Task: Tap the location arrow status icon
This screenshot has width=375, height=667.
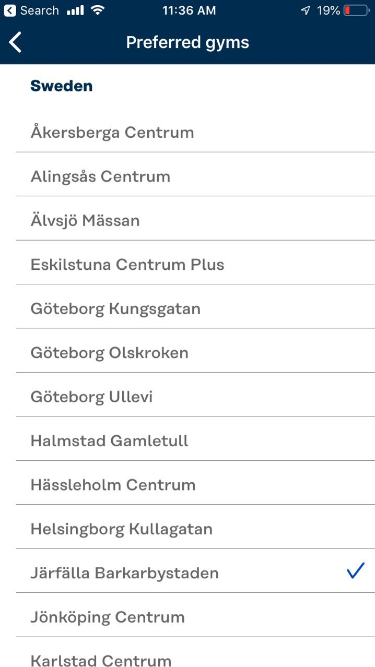Action: coord(305,11)
